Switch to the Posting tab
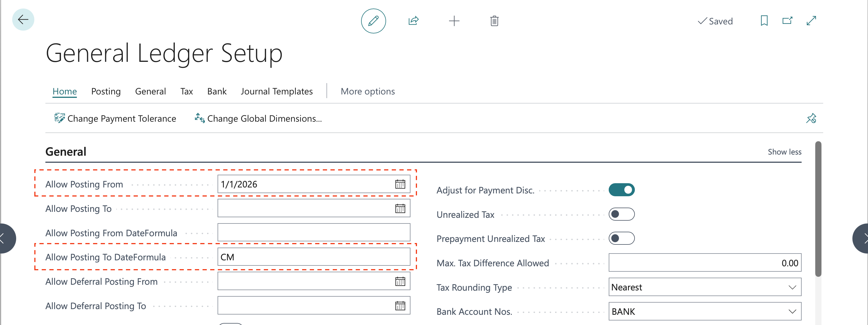The height and width of the screenshot is (325, 868). [x=106, y=91]
